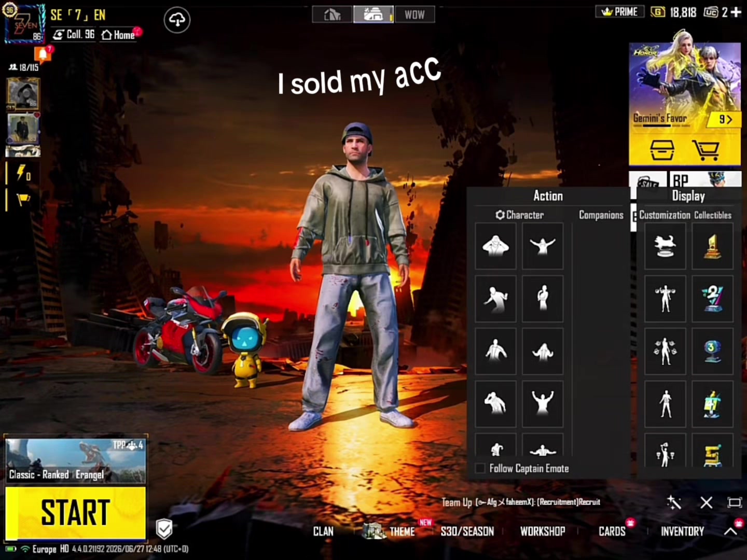
Task: Select the running dog display item
Action: [x=665, y=246]
